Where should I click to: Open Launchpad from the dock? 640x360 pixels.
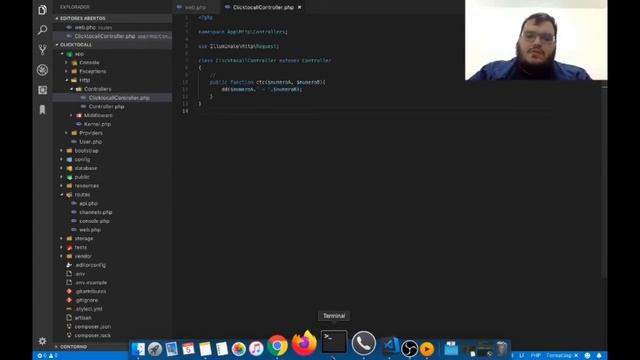tap(155, 349)
